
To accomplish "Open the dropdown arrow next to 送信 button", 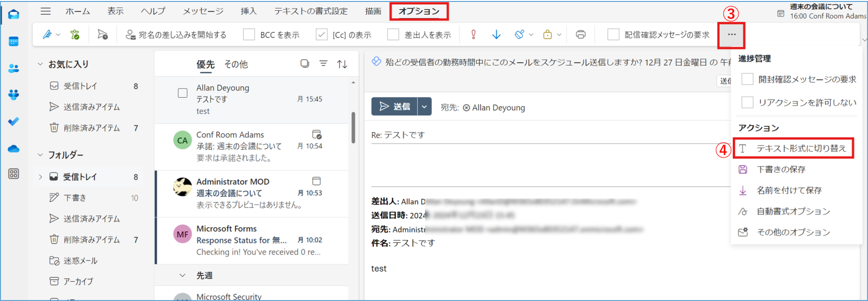I will (424, 106).
